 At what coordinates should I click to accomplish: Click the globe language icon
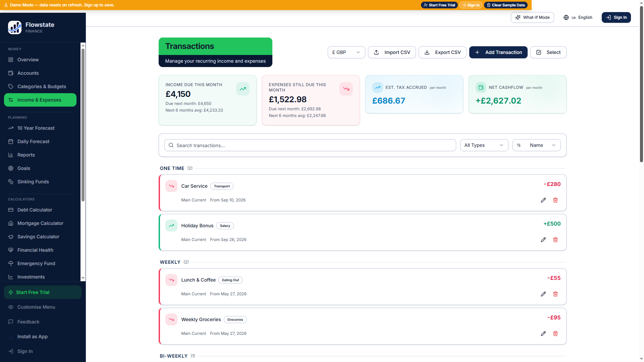click(566, 17)
